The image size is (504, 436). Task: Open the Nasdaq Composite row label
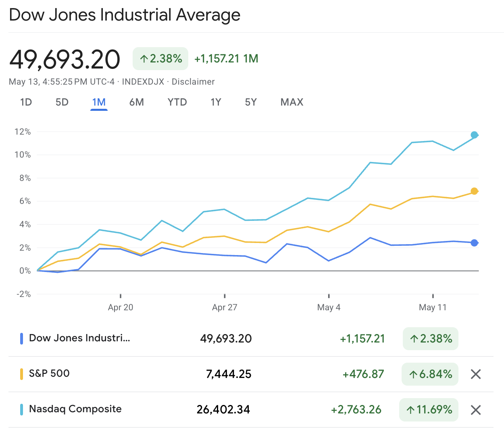pyautogui.click(x=75, y=409)
